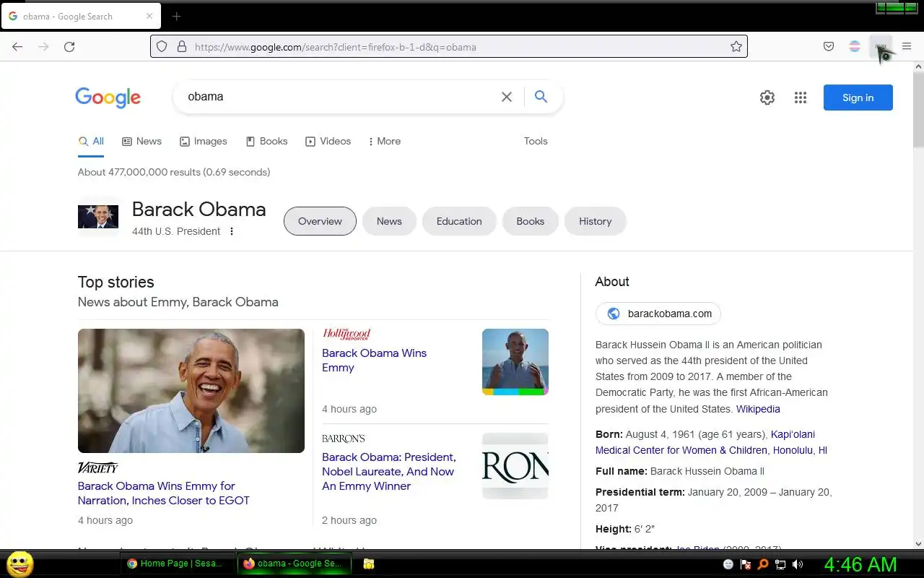Viewport: 924px width, 578px height.
Task: Open the Tools options
Action: click(536, 141)
